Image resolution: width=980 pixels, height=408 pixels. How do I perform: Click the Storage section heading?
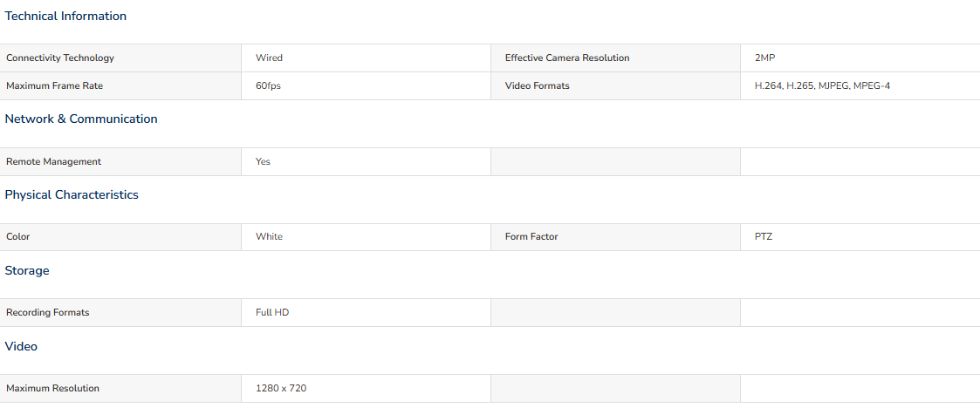coord(27,270)
